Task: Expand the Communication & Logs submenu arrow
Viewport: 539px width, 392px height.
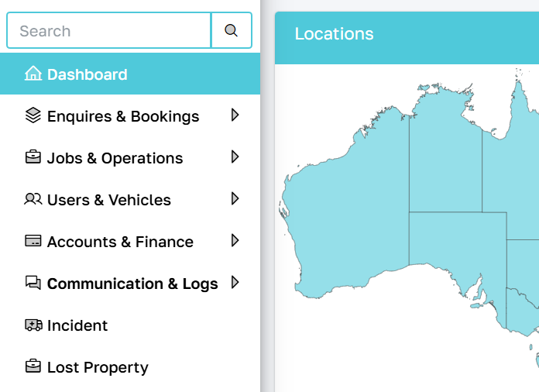Action: (235, 283)
